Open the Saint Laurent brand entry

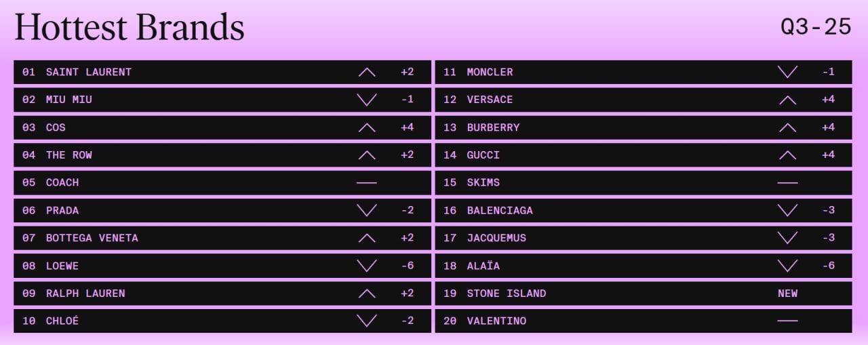tap(88, 72)
